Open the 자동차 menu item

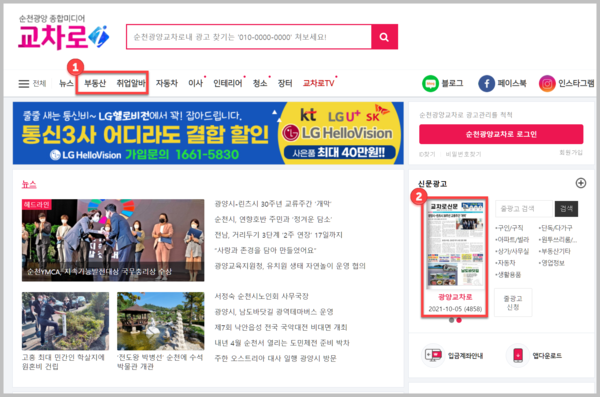(166, 83)
